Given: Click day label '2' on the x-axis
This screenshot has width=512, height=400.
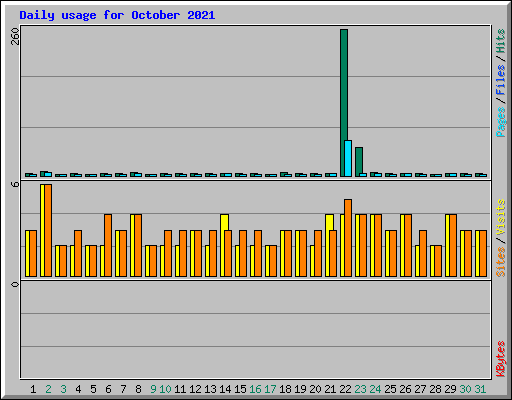Looking at the screenshot, I should 48,389.
